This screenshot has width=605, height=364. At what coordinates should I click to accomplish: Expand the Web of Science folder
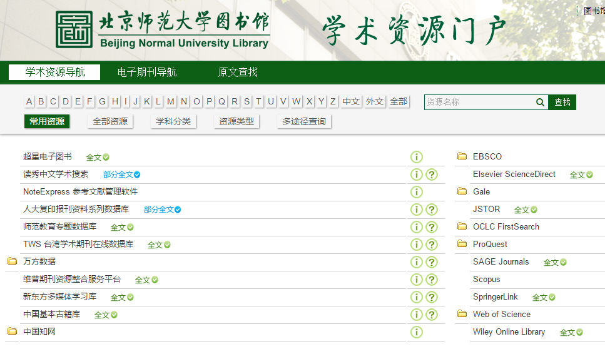(x=462, y=314)
